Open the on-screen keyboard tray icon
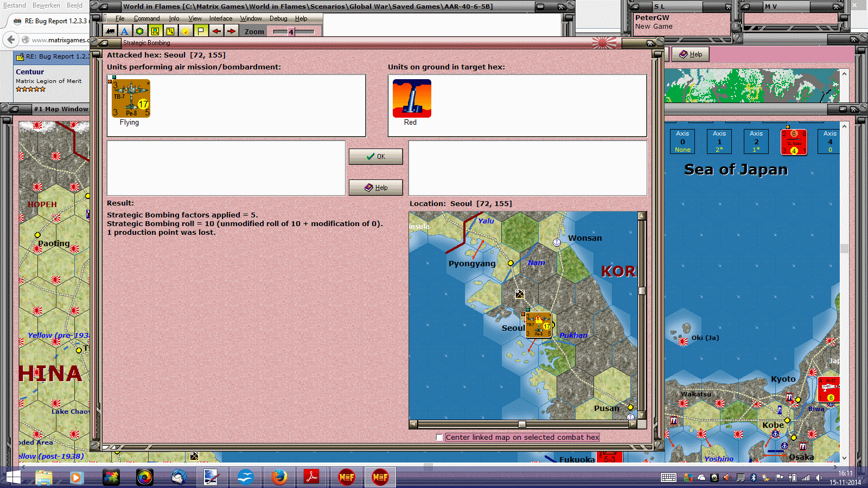868x488 pixels. pos(668,478)
